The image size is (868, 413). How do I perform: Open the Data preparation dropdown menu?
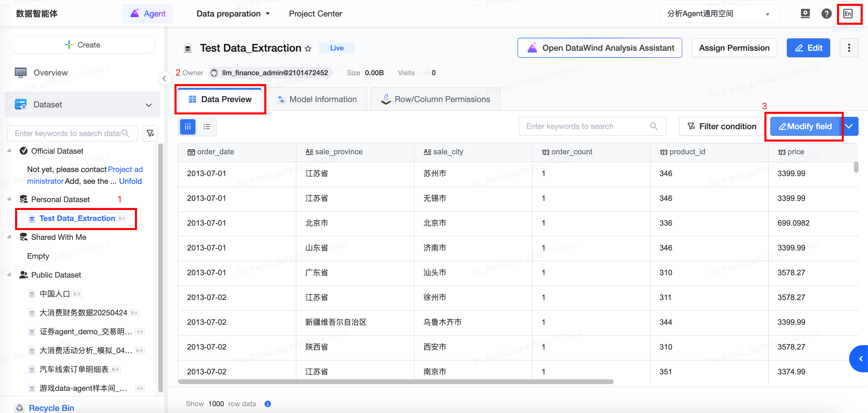point(233,14)
